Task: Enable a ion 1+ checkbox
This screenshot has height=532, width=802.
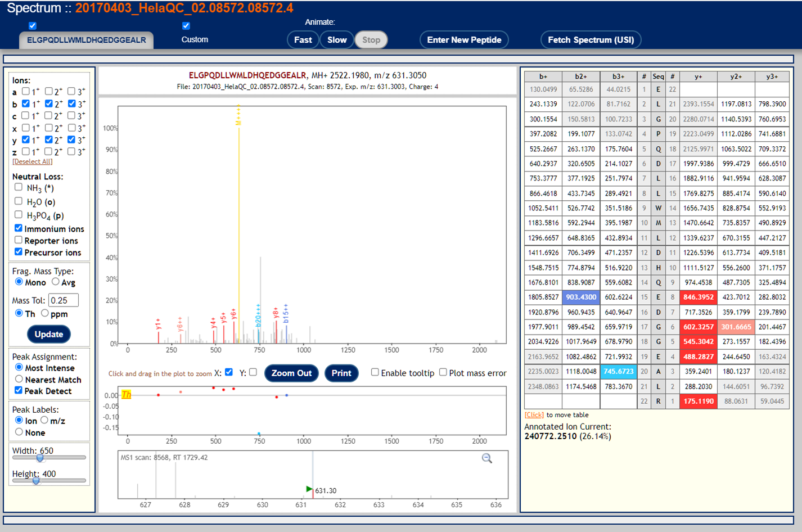Action: pos(26,91)
